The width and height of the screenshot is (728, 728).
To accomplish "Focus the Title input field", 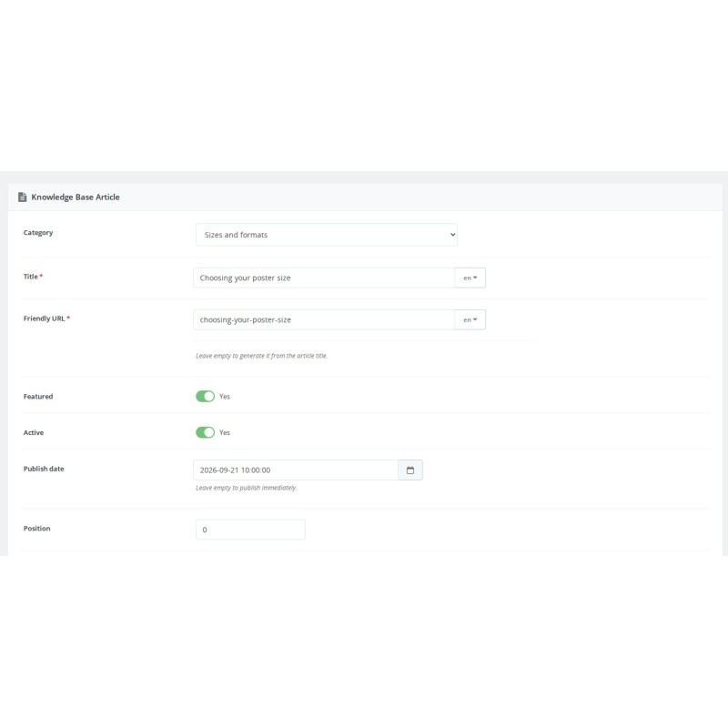I will click(x=324, y=278).
